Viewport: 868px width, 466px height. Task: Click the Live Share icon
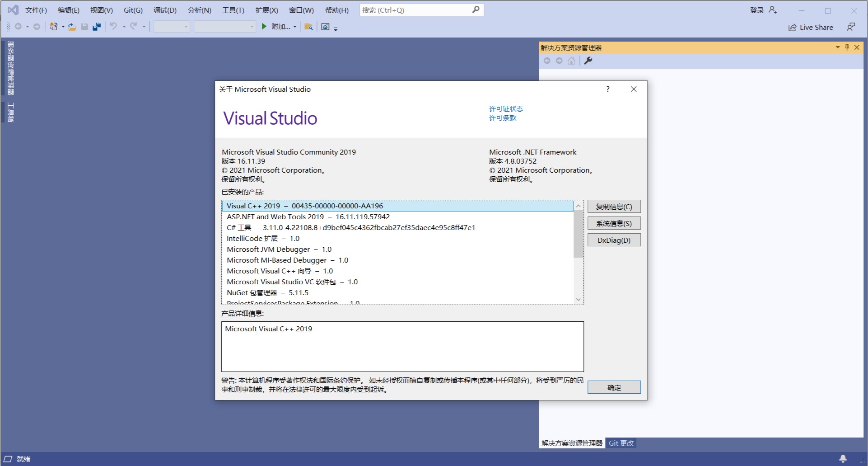(x=793, y=28)
